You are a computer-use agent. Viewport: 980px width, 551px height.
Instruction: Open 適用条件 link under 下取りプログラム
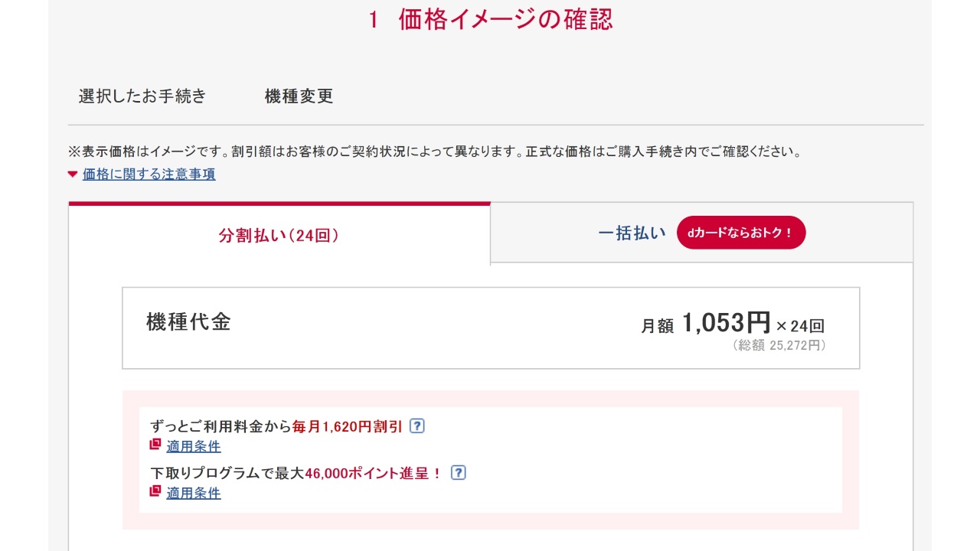tap(194, 493)
